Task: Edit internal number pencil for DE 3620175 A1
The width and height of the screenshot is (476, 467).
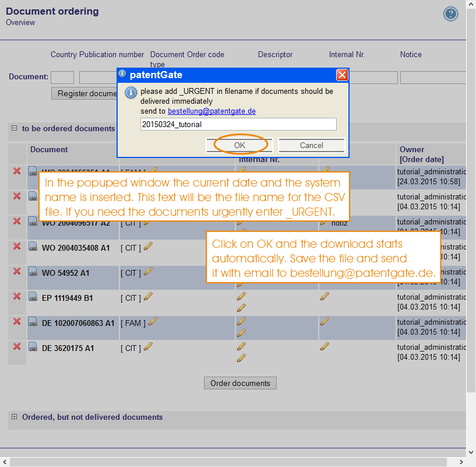Action: click(x=241, y=358)
